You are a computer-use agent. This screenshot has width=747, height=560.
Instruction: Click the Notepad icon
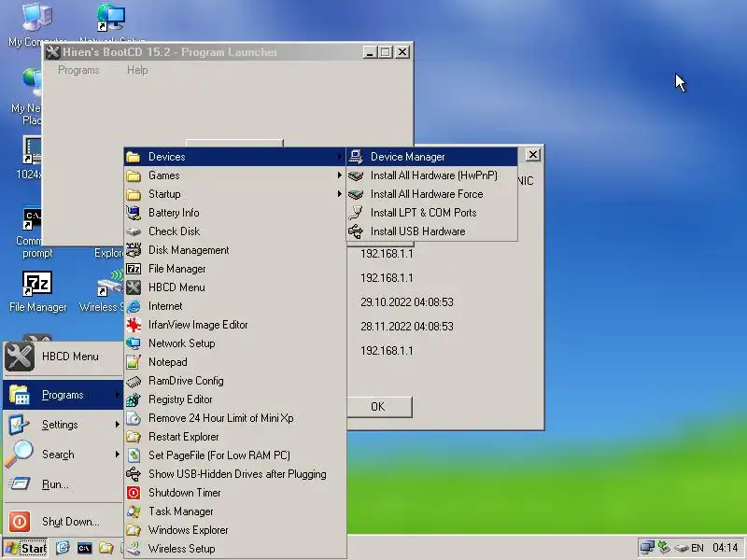134,362
